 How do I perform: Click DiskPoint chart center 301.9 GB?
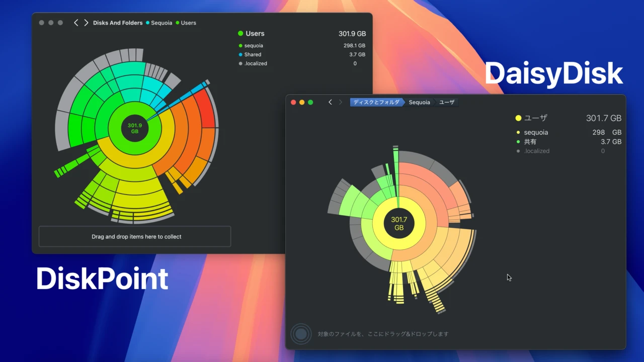[135, 128]
